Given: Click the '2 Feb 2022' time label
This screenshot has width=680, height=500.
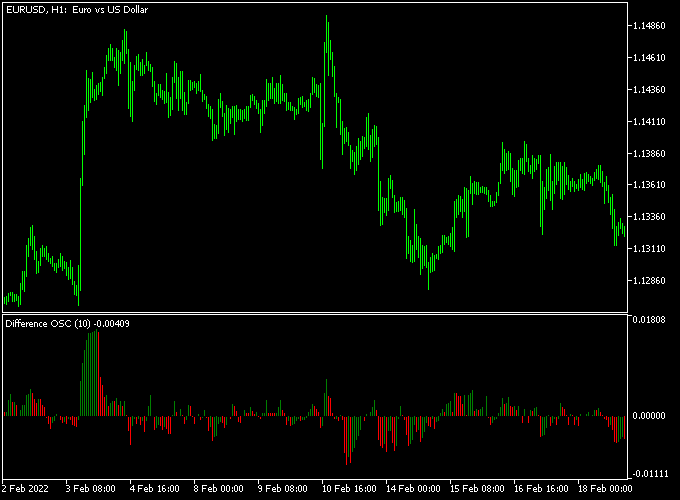Looking at the screenshot, I should 25,489.
